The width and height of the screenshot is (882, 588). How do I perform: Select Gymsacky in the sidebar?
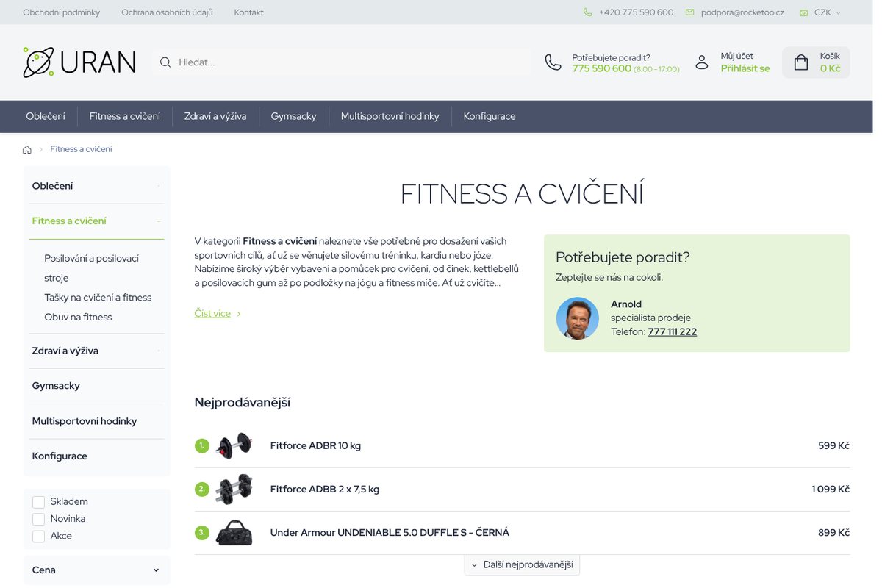(56, 386)
